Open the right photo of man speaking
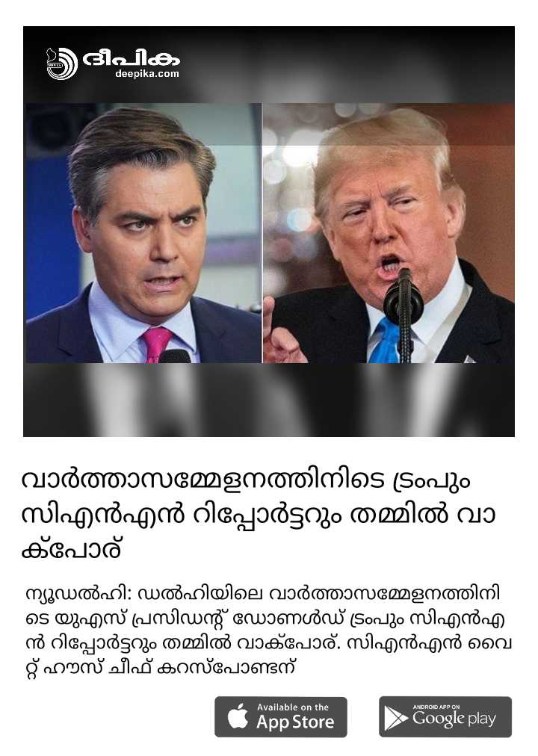Screen dimensions: 538x756 [389, 233]
